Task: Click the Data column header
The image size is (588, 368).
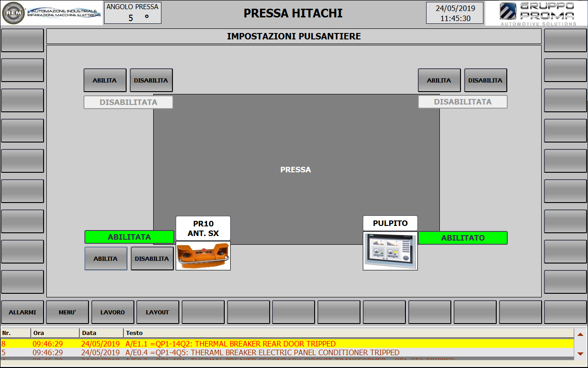Action: tap(101, 333)
